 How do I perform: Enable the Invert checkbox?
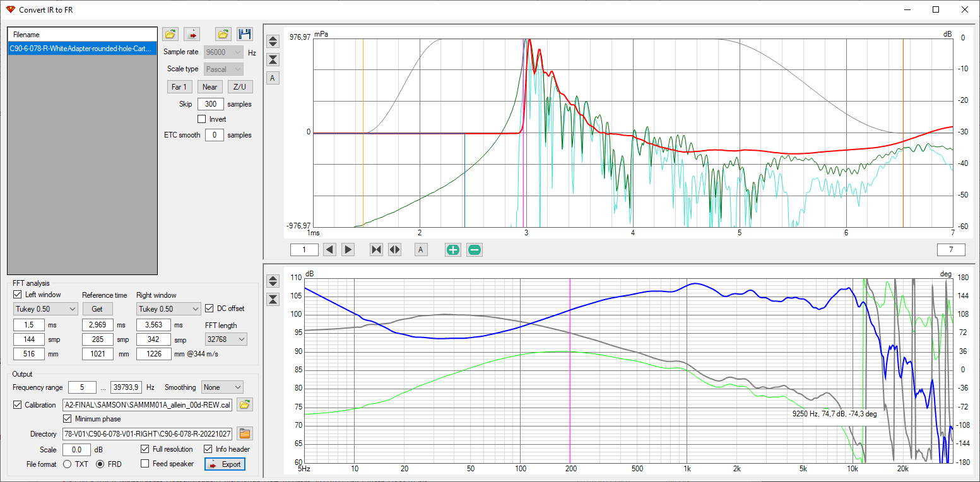click(x=202, y=119)
